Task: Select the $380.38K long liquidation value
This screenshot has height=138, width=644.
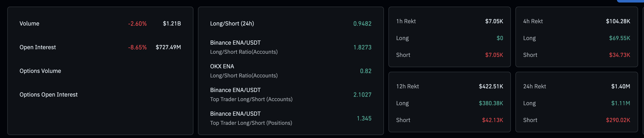Action: (x=491, y=103)
